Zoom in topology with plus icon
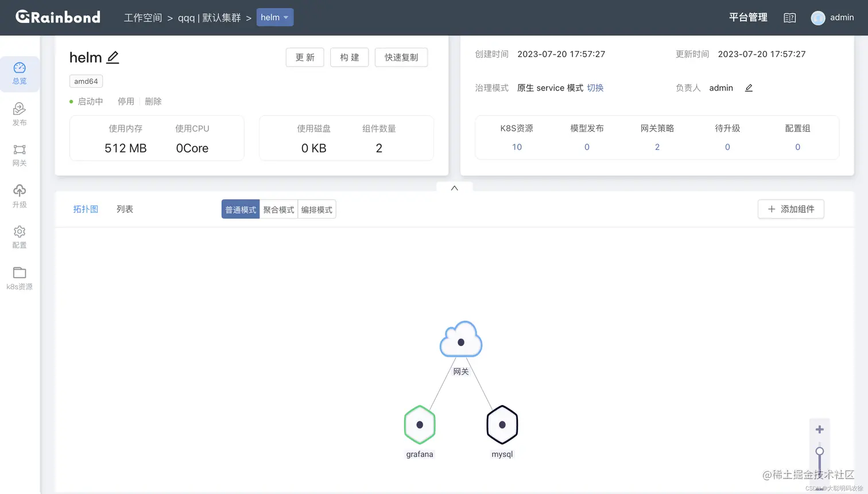Screen dimensions: 868x494 click(820, 429)
